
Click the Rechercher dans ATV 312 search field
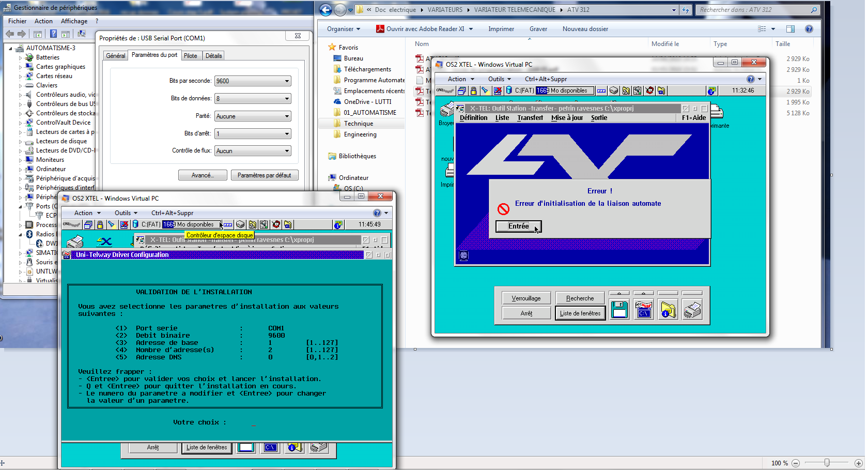(x=753, y=10)
